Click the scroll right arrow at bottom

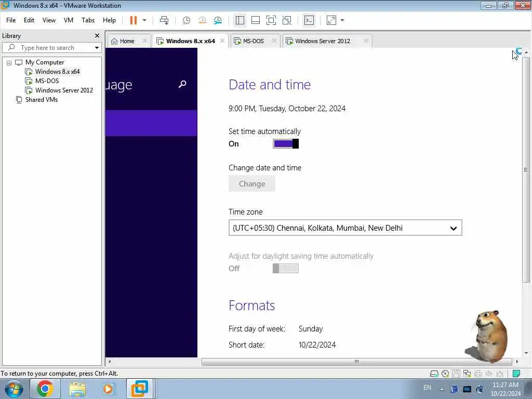pos(517,362)
